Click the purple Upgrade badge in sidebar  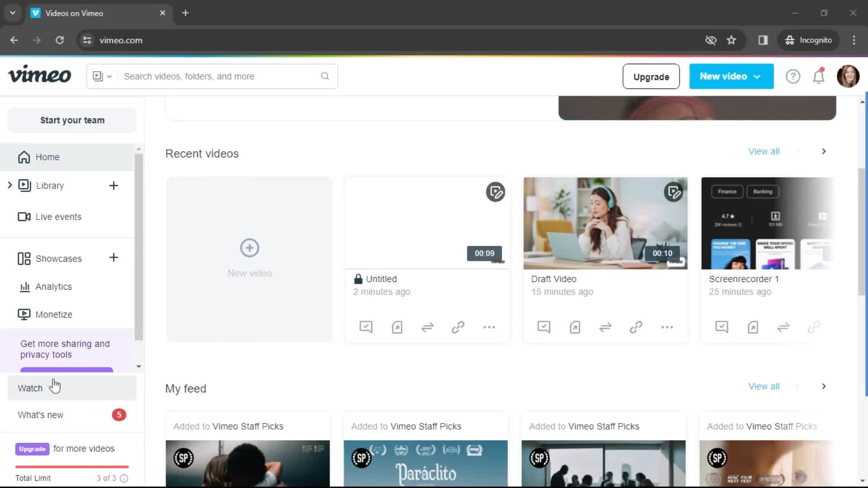tap(32, 449)
